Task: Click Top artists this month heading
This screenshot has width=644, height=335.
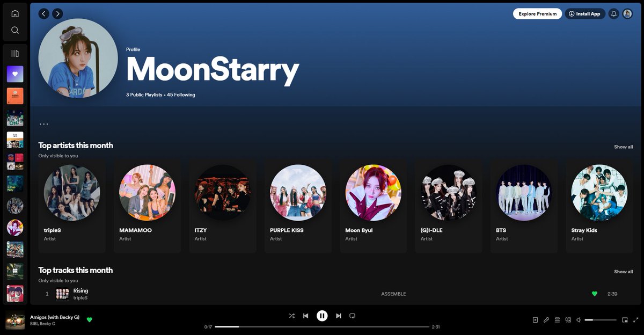Action: (x=76, y=145)
